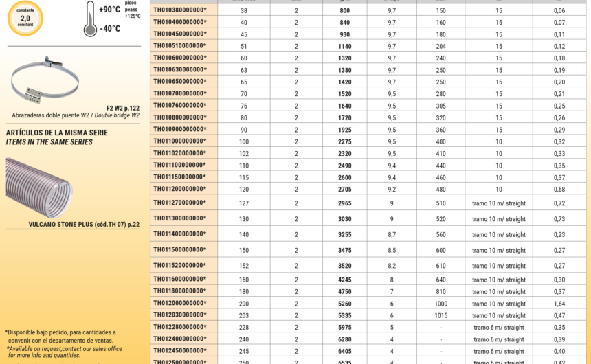Click the yellow "constante 2,0" badge
Viewport: 591px width, 364px height.
[25, 17]
